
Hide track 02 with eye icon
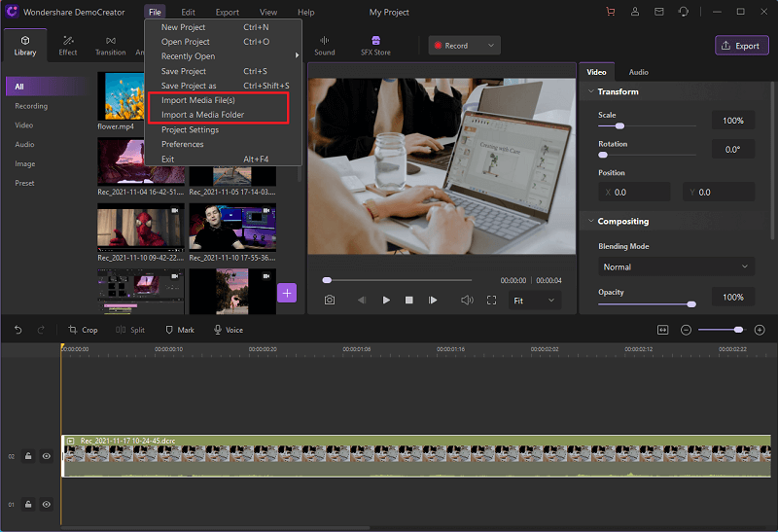(x=46, y=456)
